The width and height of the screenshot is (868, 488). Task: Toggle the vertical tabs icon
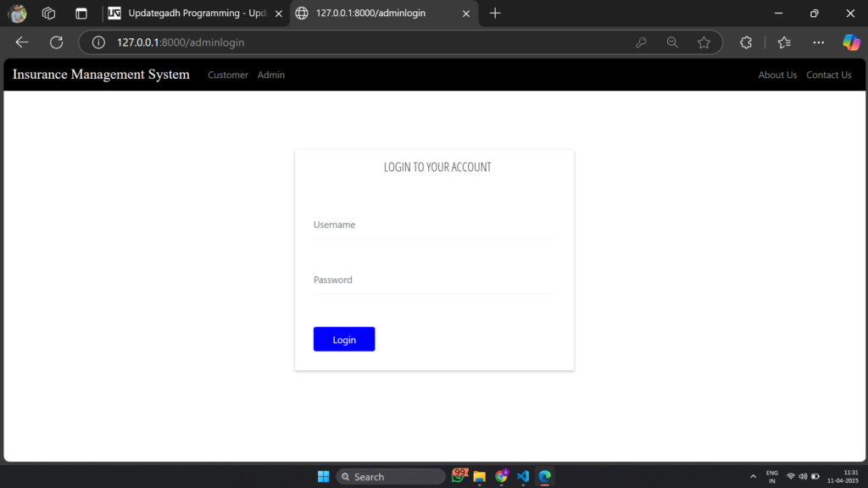(x=81, y=14)
